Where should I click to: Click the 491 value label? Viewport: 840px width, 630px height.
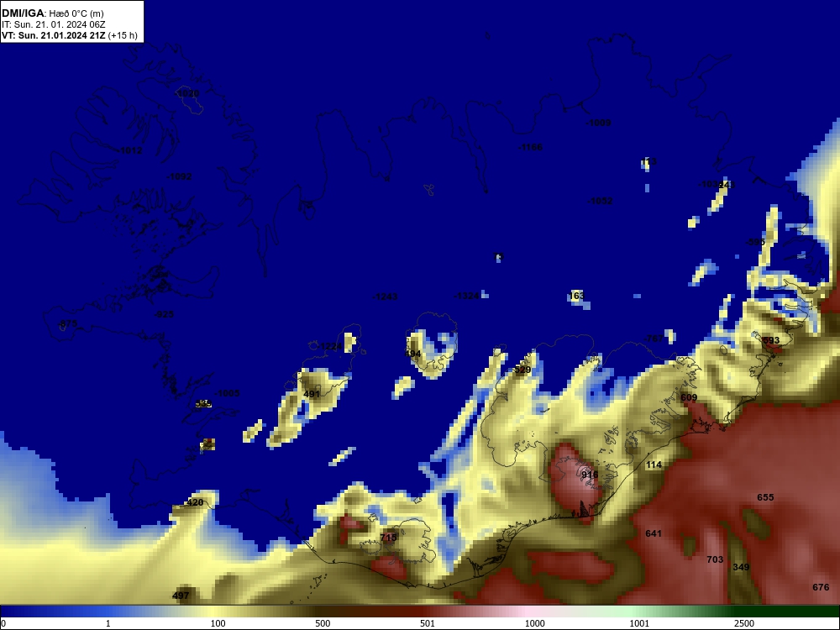pyautogui.click(x=312, y=394)
